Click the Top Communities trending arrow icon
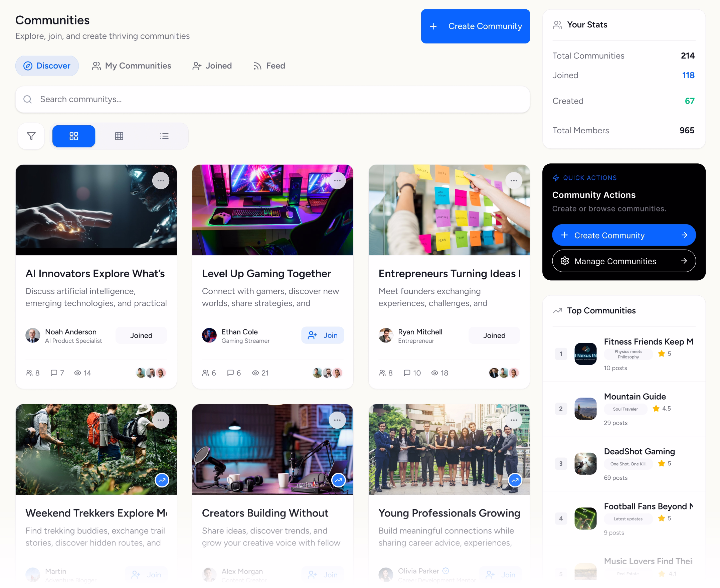 point(557,311)
